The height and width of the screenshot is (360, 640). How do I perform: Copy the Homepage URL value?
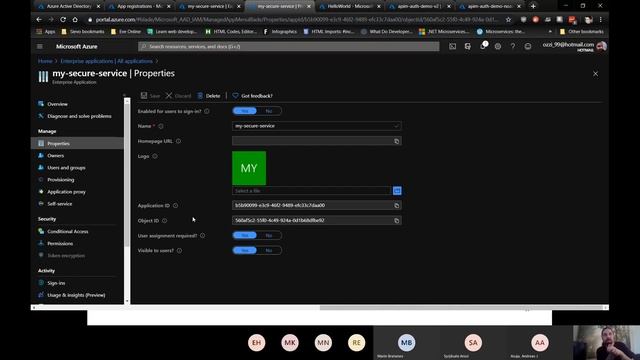pyautogui.click(x=396, y=141)
